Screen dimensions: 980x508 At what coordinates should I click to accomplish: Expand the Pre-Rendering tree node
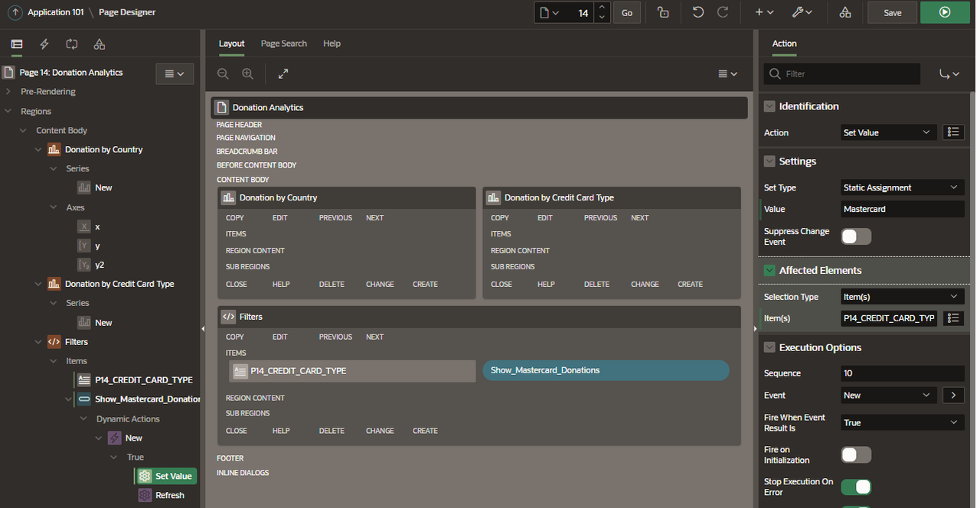point(8,92)
